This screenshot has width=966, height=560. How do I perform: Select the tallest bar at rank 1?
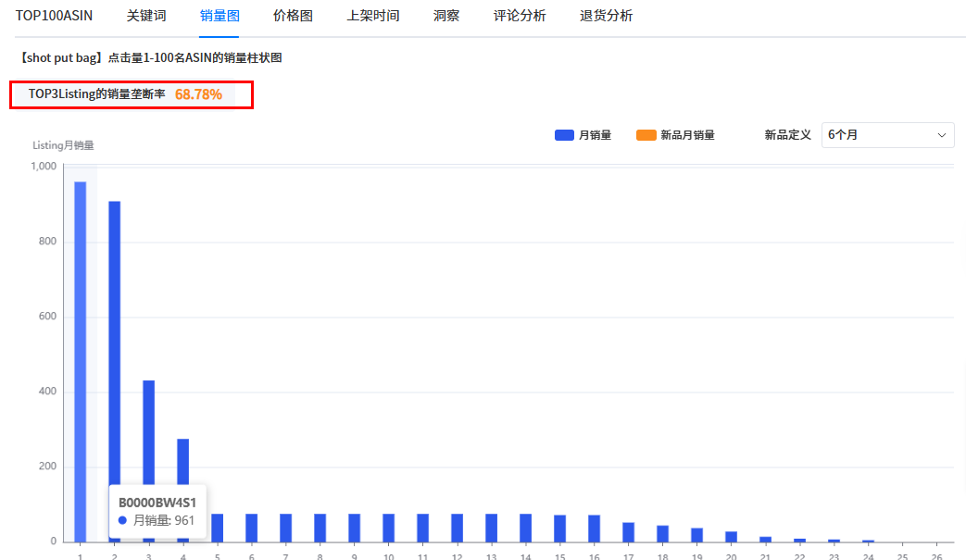[x=79, y=361]
